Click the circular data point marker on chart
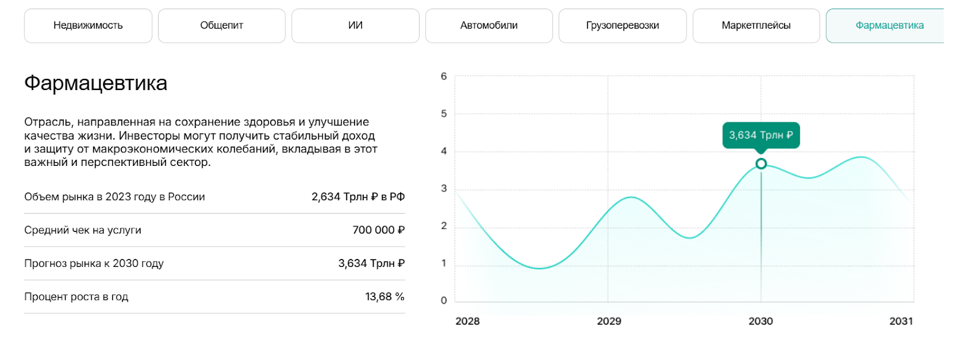 pyautogui.click(x=761, y=163)
